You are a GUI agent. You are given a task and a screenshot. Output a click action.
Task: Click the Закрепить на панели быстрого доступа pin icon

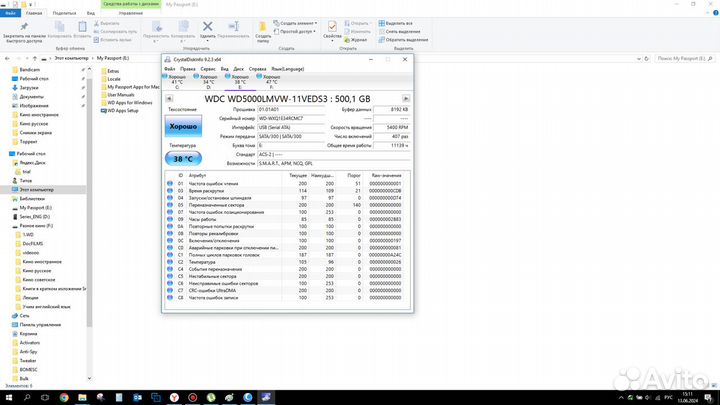(24, 27)
